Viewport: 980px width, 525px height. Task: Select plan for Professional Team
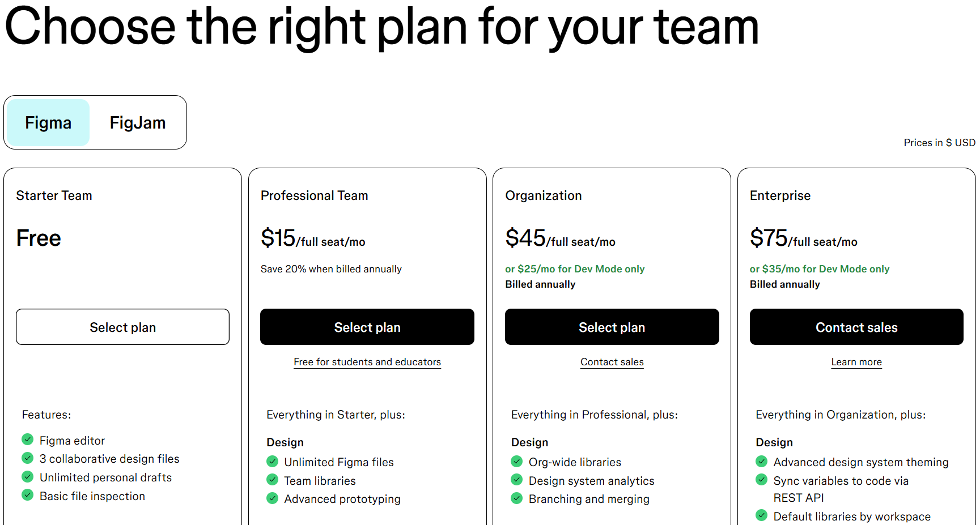click(x=367, y=327)
